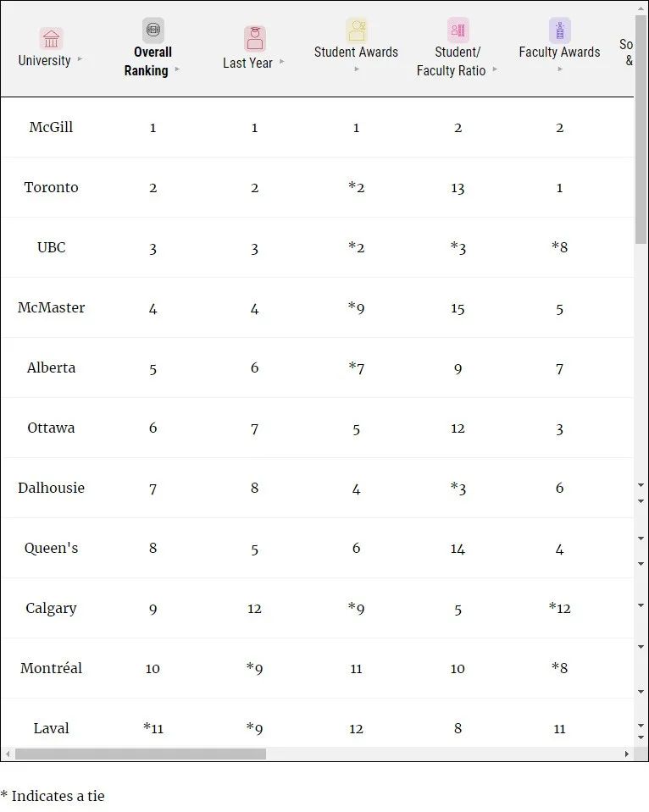Click the horizontal scrollbar right arrow
This screenshot has width=649, height=812.
(627, 754)
